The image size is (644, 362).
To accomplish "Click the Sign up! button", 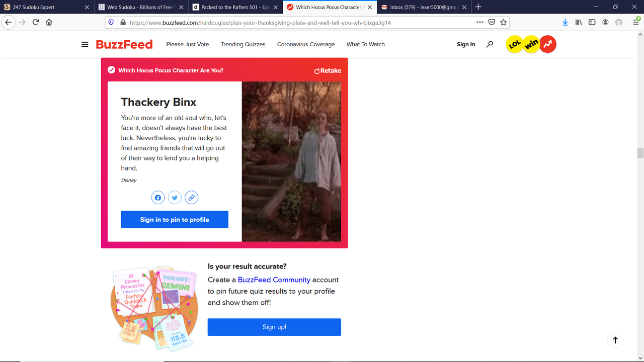I will tap(274, 327).
